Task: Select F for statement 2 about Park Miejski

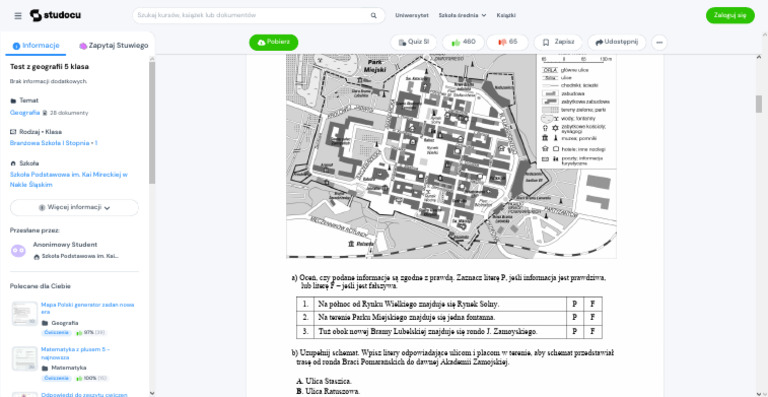Action: (x=593, y=318)
